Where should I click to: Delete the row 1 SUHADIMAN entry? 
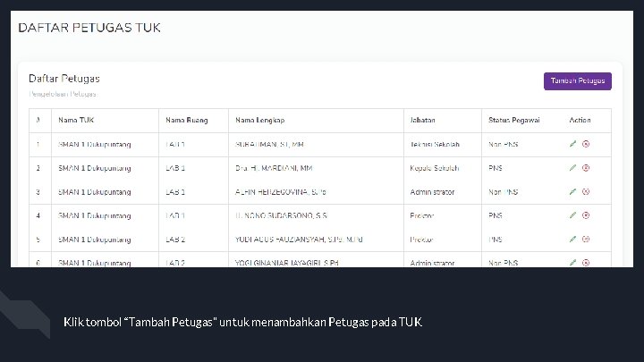pos(586,144)
